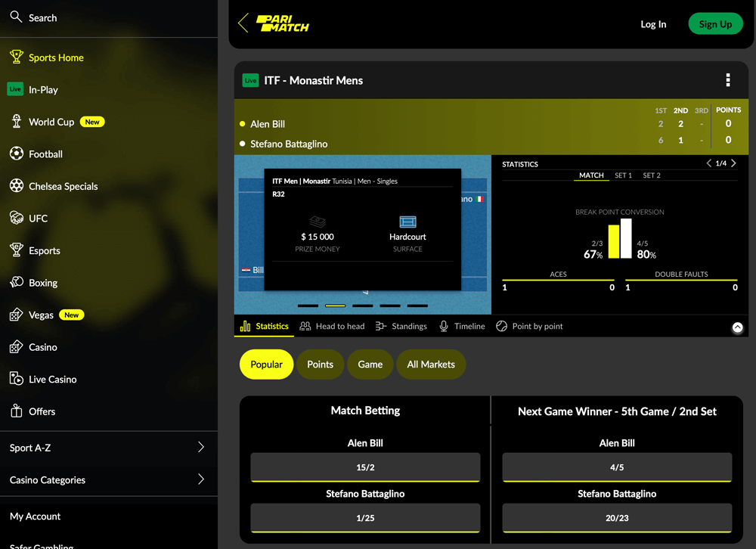Select Alen Bill next game odds 4/5
Viewport: 756px width, 549px height.
617,467
